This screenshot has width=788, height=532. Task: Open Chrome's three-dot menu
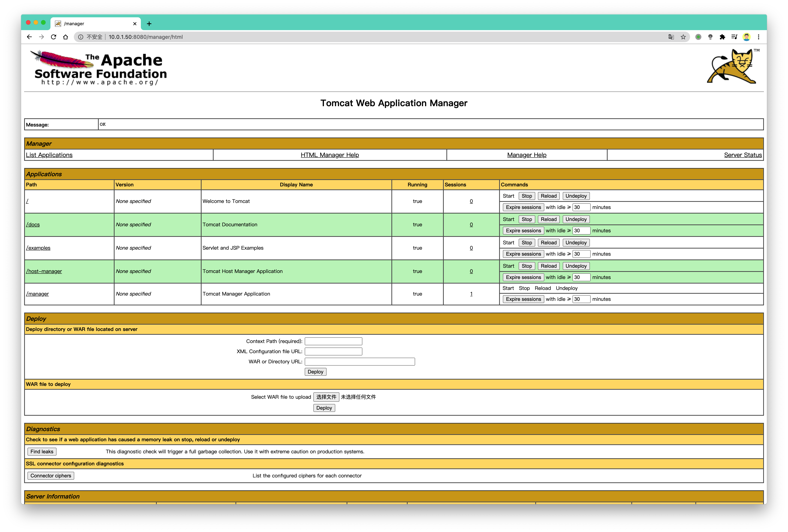(759, 37)
